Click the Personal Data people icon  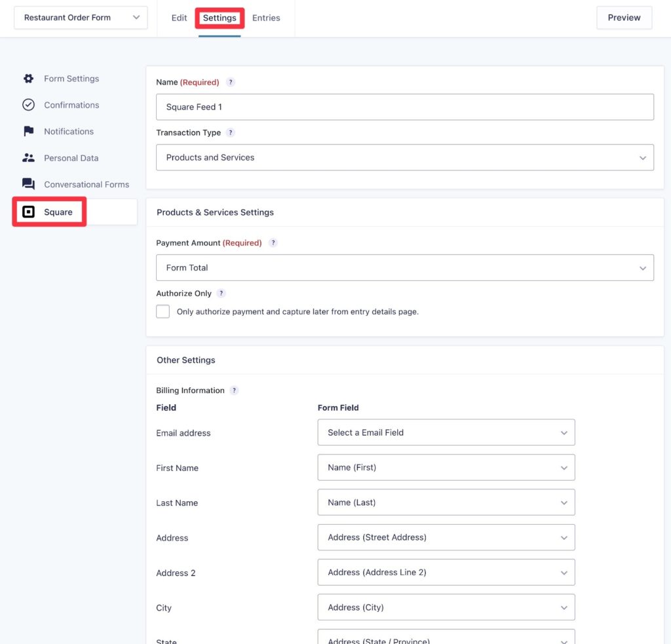[29, 158]
